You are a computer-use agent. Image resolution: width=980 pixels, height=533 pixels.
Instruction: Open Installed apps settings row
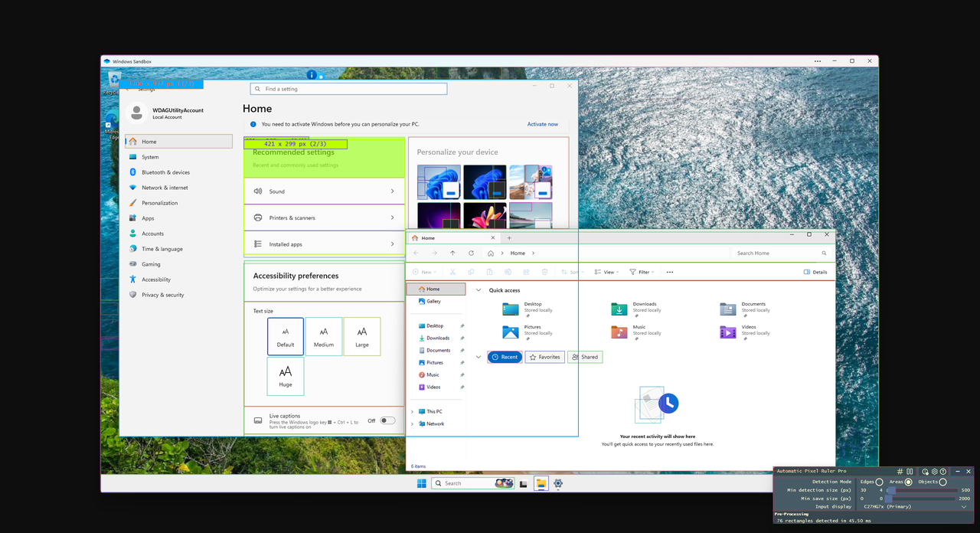[324, 244]
